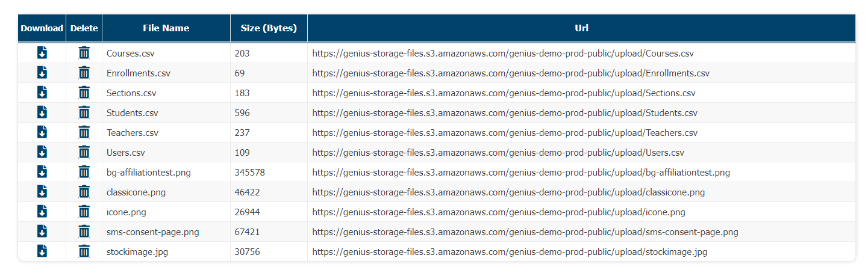Screen dimensions: 868x276
Task: Delete the stockimage.jpg file
Action: (84, 251)
